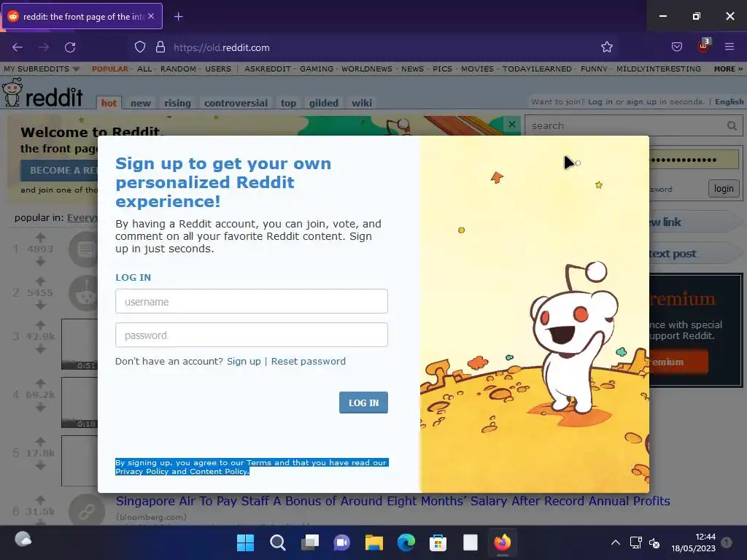
Task: Follow the Reset password link
Action: (x=309, y=362)
